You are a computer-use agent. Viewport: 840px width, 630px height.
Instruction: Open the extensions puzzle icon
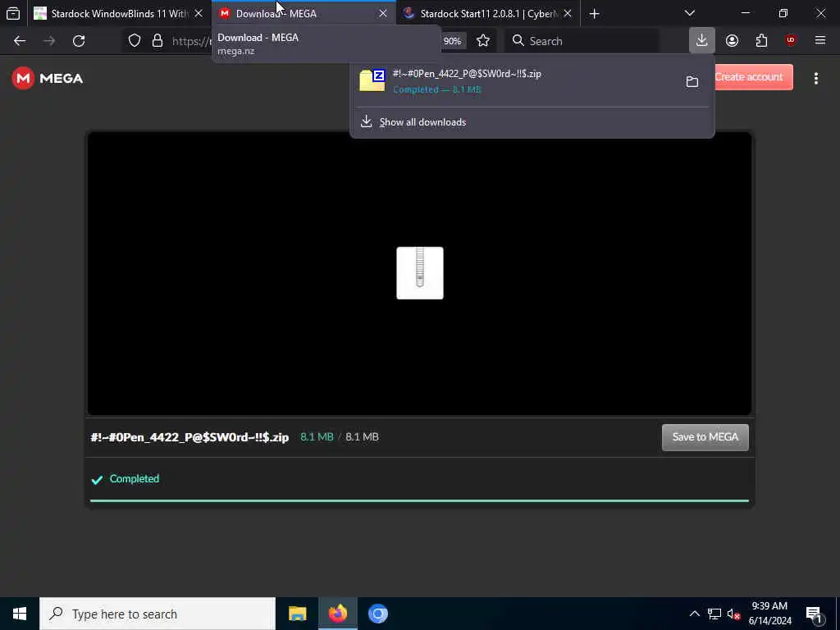click(761, 41)
